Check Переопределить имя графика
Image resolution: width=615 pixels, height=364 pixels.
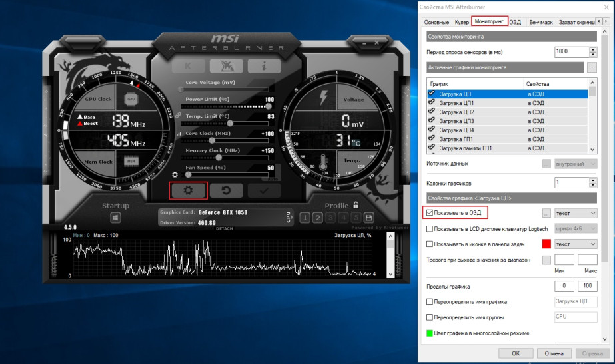(430, 301)
